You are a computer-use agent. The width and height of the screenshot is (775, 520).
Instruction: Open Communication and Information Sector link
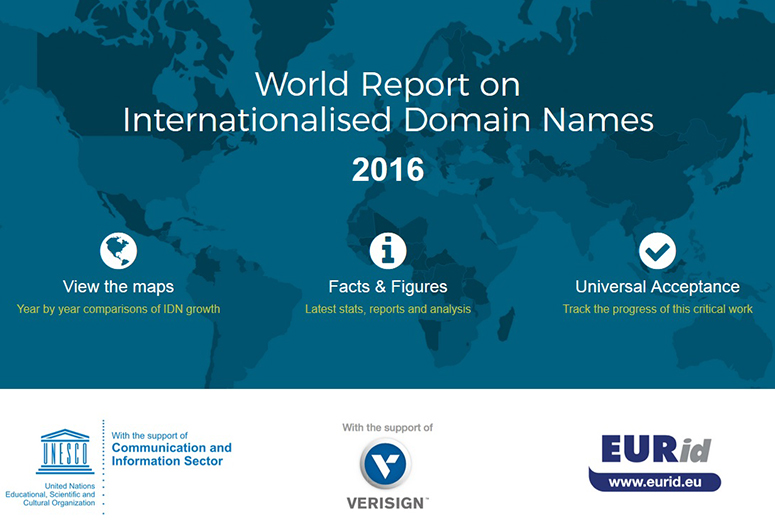tap(171, 454)
